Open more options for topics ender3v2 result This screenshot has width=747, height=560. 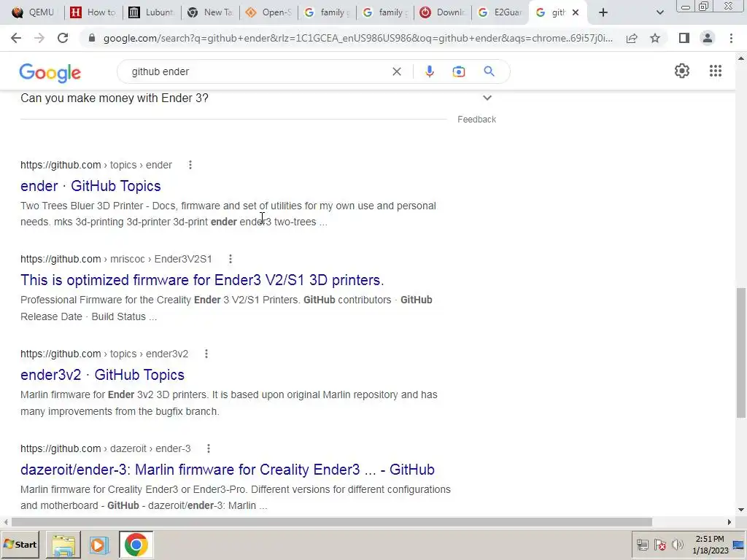tap(206, 354)
